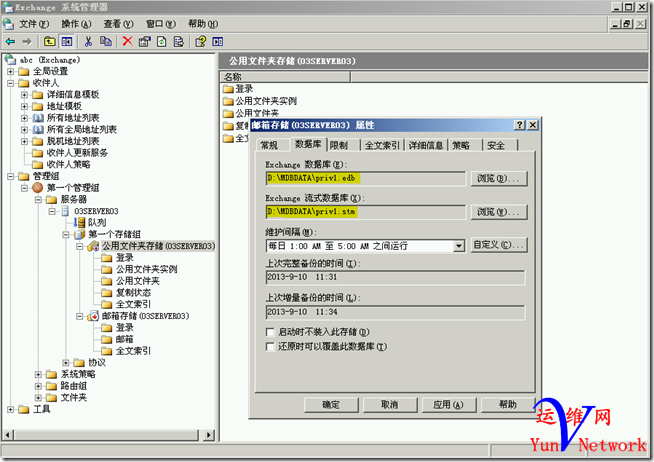654x462 pixels.
Task: Click the 邮箱存储 mailbox store icon in the tree
Action: 93,316
